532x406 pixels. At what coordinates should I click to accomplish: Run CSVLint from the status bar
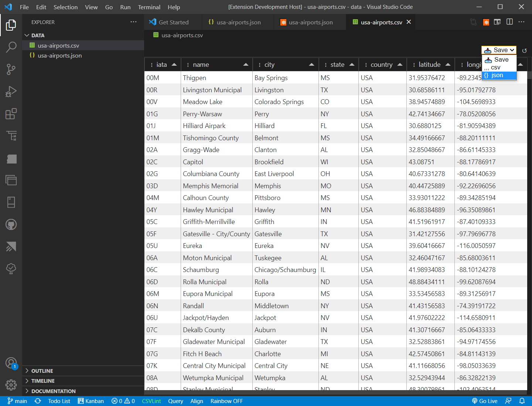click(x=151, y=401)
